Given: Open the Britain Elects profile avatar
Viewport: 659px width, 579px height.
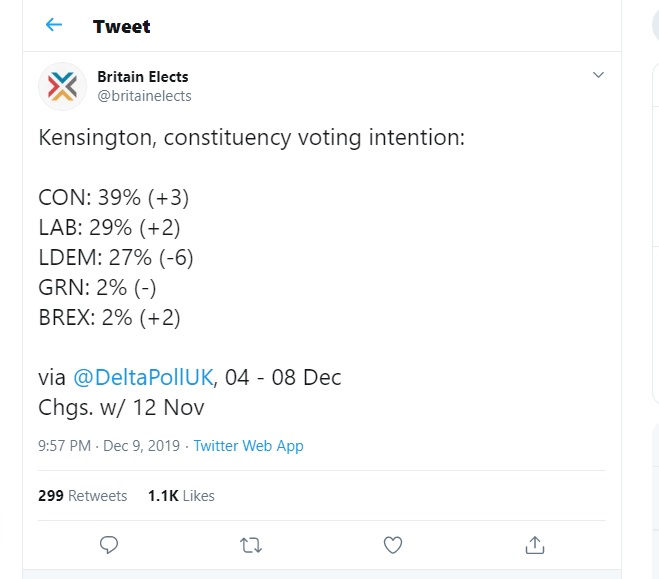Looking at the screenshot, I should (x=62, y=86).
